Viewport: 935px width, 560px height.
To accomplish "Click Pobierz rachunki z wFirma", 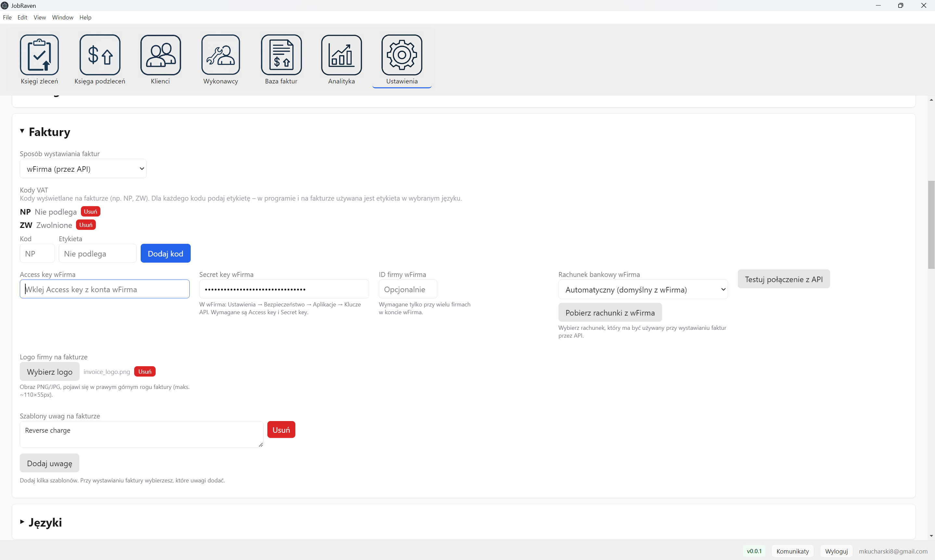I will [x=610, y=312].
